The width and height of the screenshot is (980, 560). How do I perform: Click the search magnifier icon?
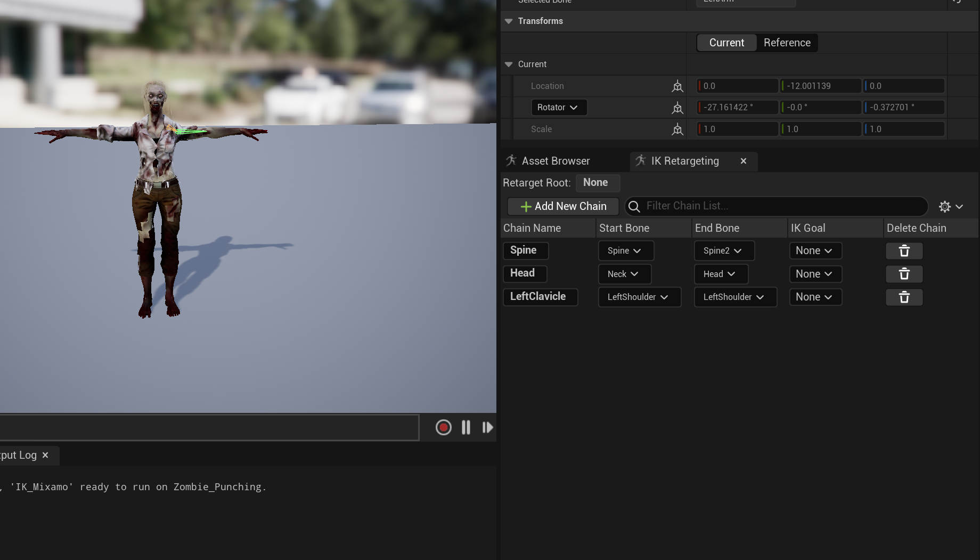(x=634, y=206)
